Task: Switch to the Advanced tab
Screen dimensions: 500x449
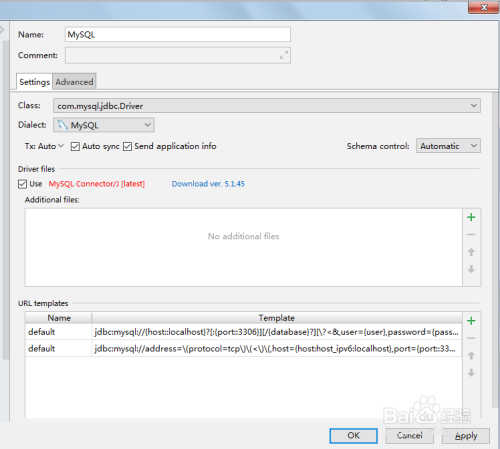Action: (74, 82)
